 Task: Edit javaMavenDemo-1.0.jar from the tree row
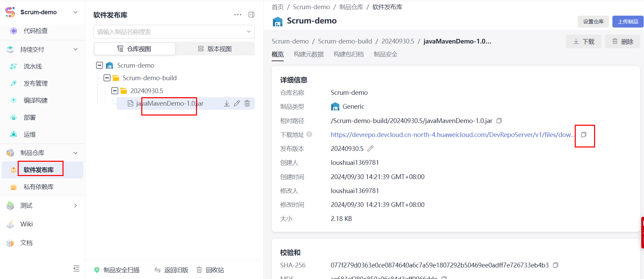point(237,103)
